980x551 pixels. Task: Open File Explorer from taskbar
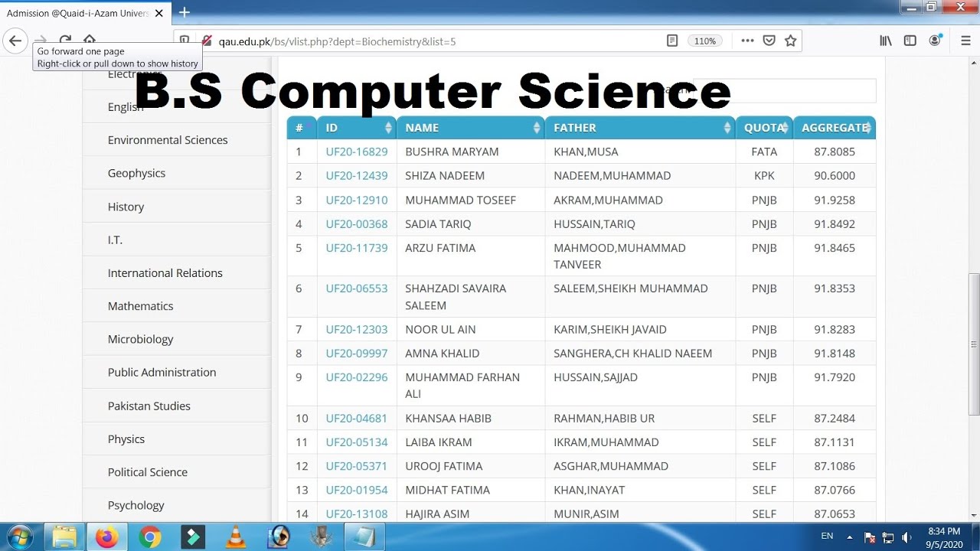click(64, 537)
